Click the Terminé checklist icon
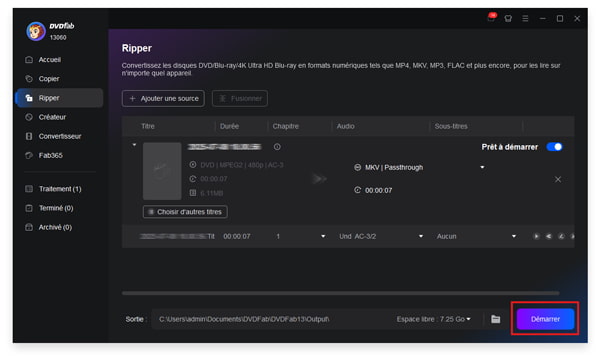 (x=29, y=208)
